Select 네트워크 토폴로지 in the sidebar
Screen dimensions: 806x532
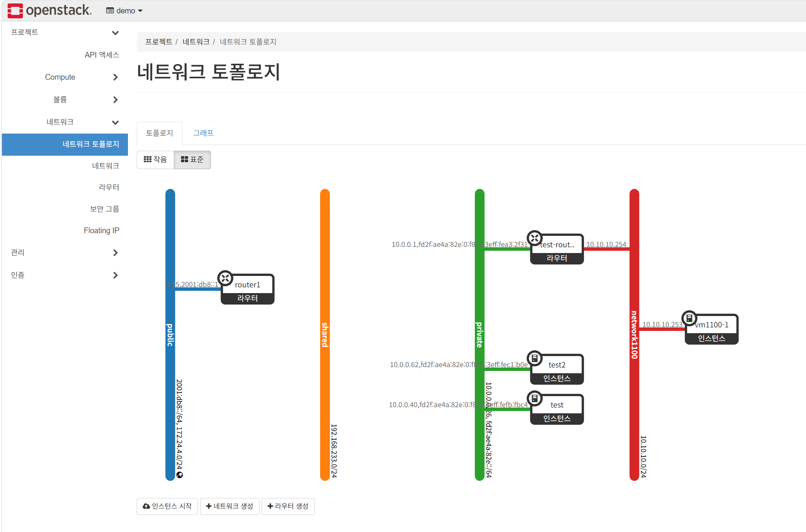pyautogui.click(x=65, y=144)
